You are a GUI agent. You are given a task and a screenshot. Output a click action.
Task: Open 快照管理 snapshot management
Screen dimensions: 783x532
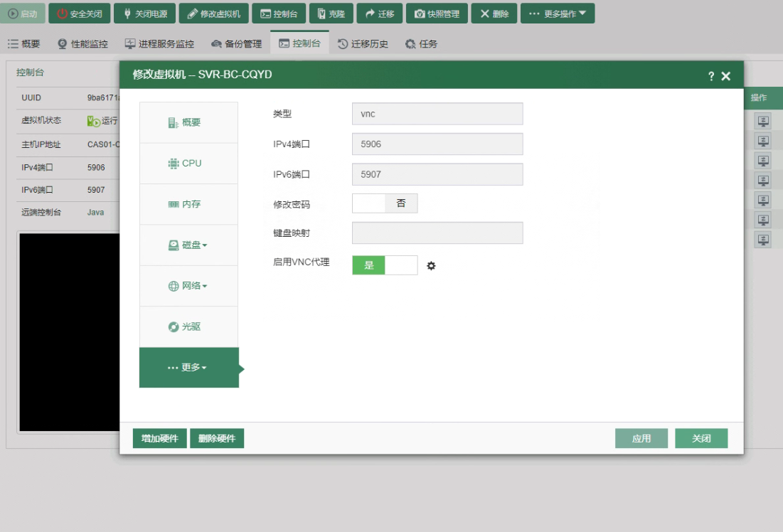[x=437, y=14]
